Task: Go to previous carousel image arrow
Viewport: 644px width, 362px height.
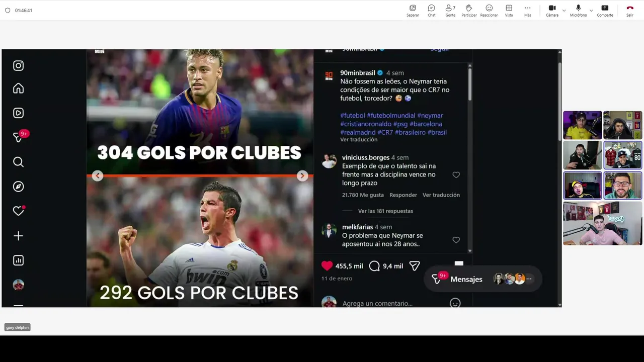Action: coord(98,175)
